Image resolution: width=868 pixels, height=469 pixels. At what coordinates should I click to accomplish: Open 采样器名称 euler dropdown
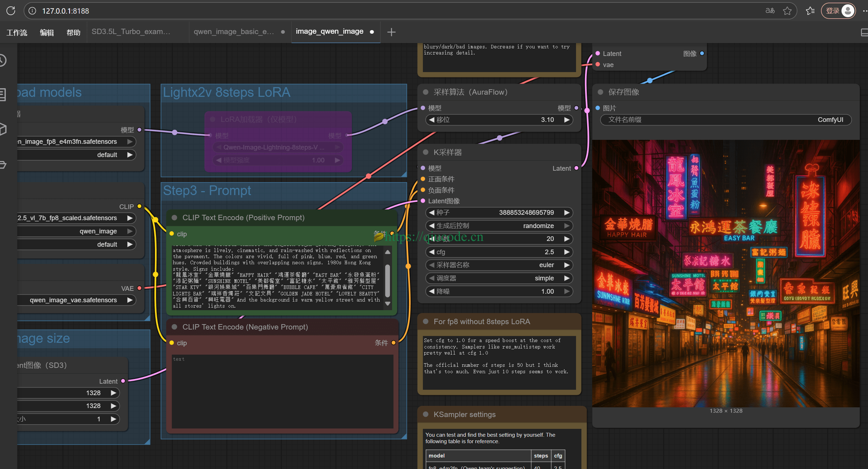click(x=499, y=265)
